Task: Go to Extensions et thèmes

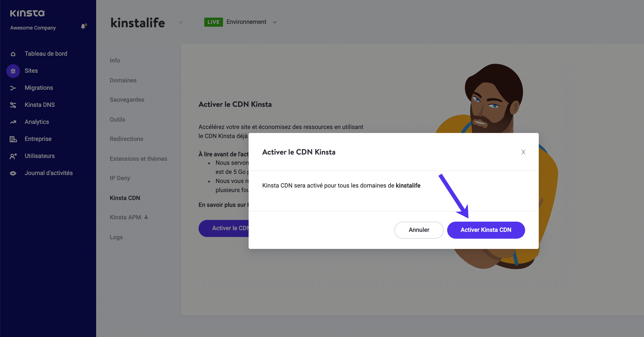Action: (138, 159)
